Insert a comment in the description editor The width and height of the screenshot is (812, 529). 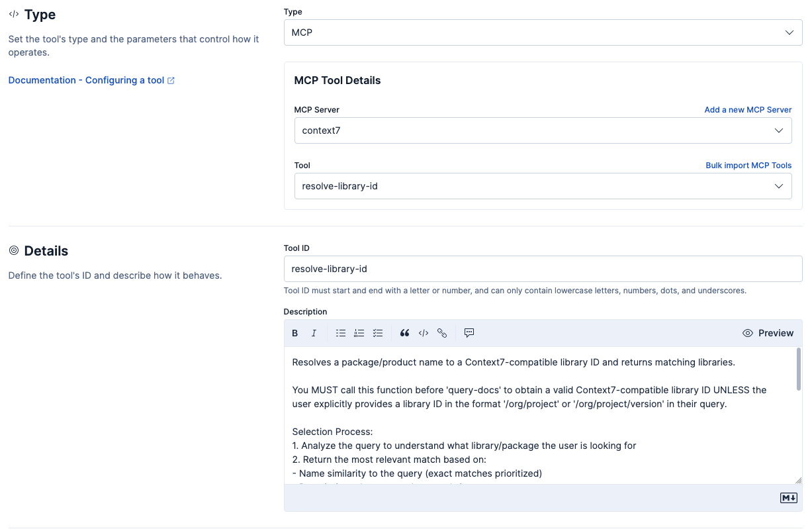coord(469,333)
